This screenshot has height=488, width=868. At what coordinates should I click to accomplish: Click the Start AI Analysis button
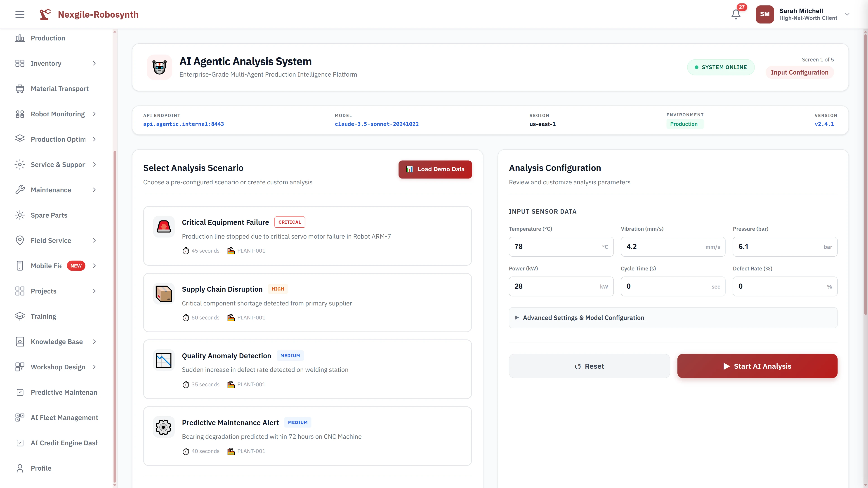click(757, 366)
